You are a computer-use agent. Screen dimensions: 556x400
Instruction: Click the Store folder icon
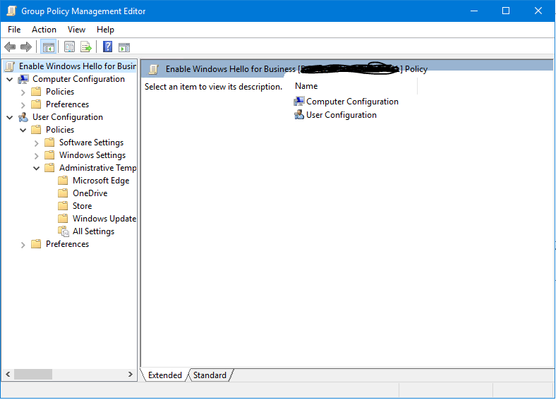click(63, 206)
